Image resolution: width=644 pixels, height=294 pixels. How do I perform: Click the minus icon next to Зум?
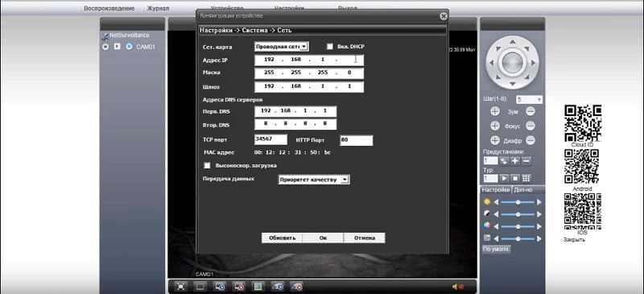coord(530,111)
